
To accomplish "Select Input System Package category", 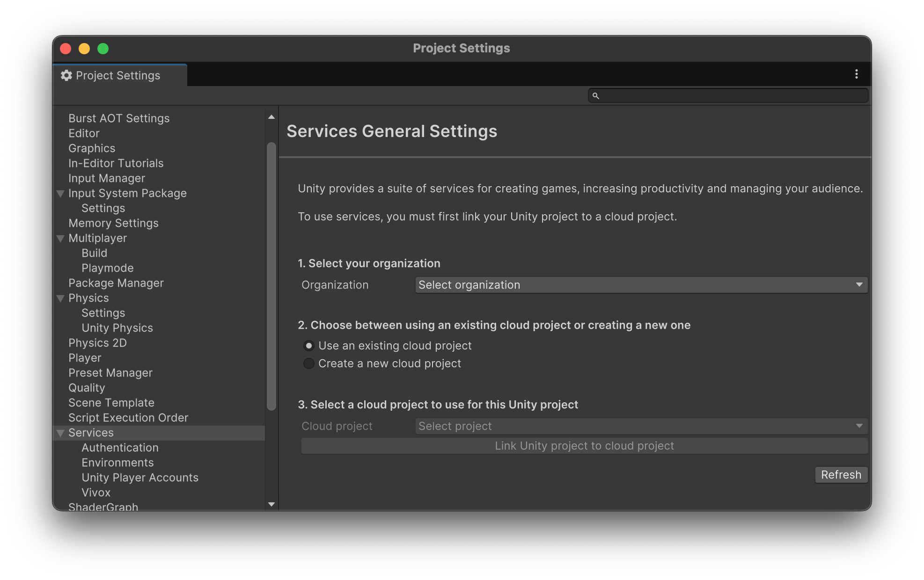I will 127,193.
